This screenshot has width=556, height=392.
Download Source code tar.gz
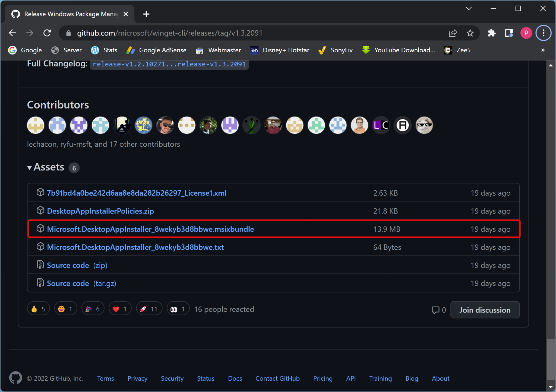tap(81, 283)
